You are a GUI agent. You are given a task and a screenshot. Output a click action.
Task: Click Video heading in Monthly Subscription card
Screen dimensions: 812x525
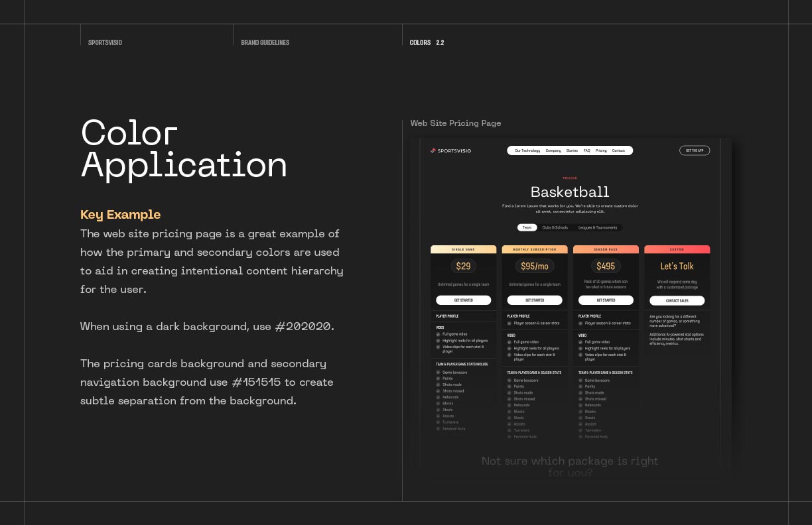coord(511,335)
